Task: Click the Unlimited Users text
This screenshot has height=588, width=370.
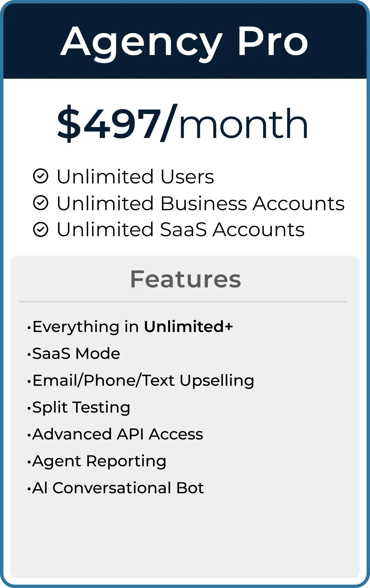Action: click(x=135, y=177)
